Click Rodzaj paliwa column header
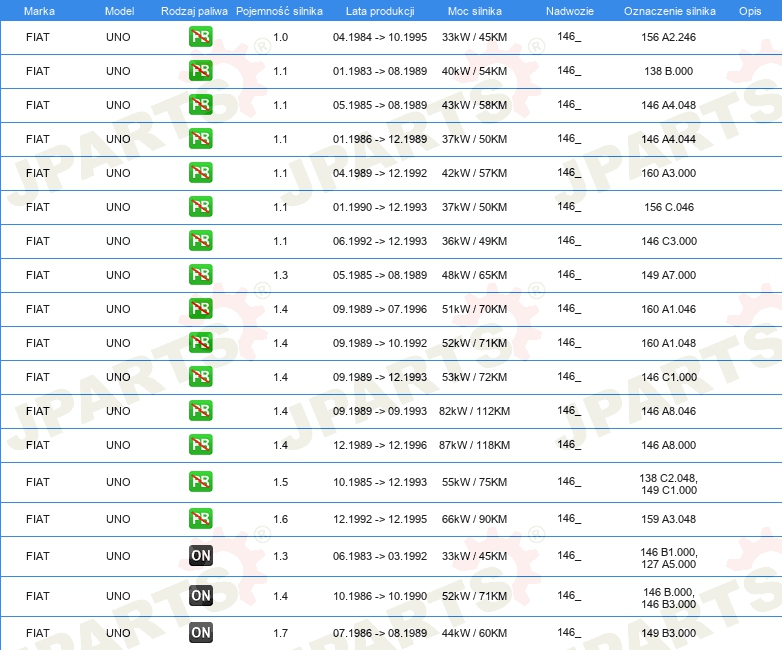This screenshot has width=782, height=650. 194,11
